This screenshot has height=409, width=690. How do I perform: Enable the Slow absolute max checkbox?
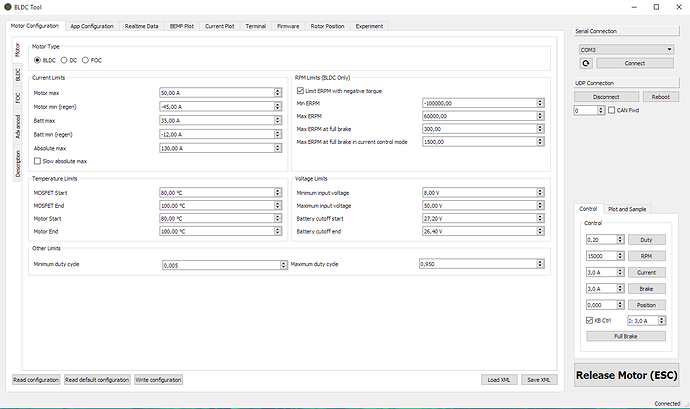(37, 161)
